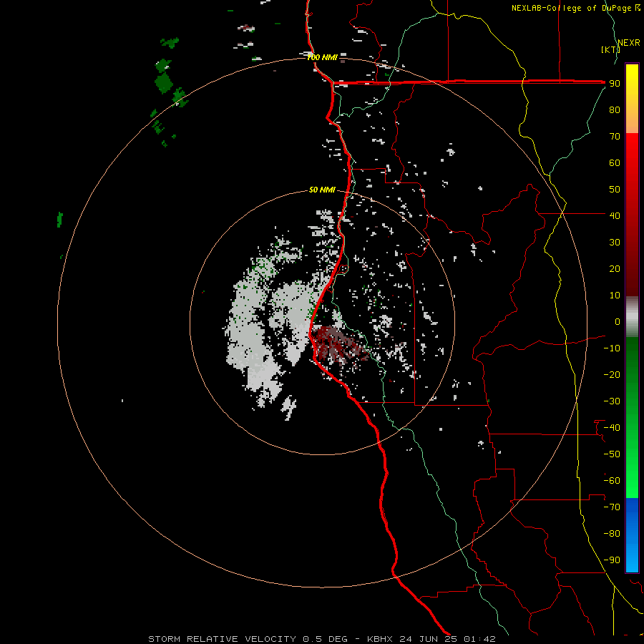Click the STORM RELATIVE VELOCITY title text

(222, 639)
